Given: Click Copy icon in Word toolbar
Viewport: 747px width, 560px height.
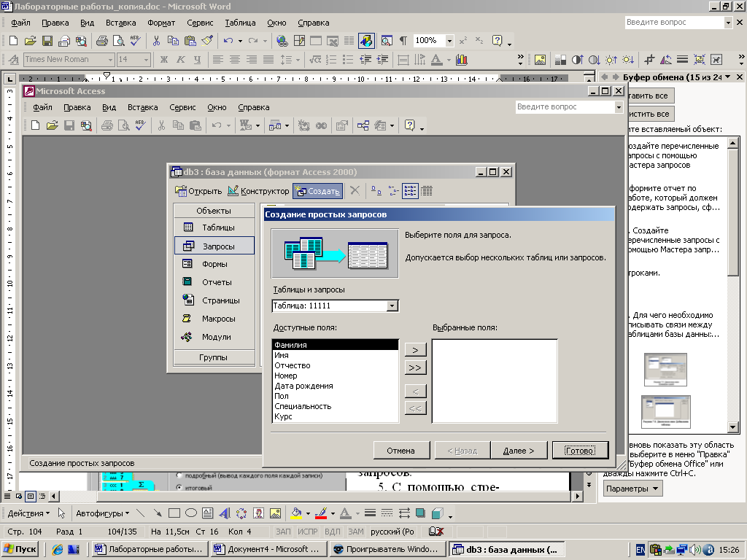Looking at the screenshot, I should coord(173,41).
